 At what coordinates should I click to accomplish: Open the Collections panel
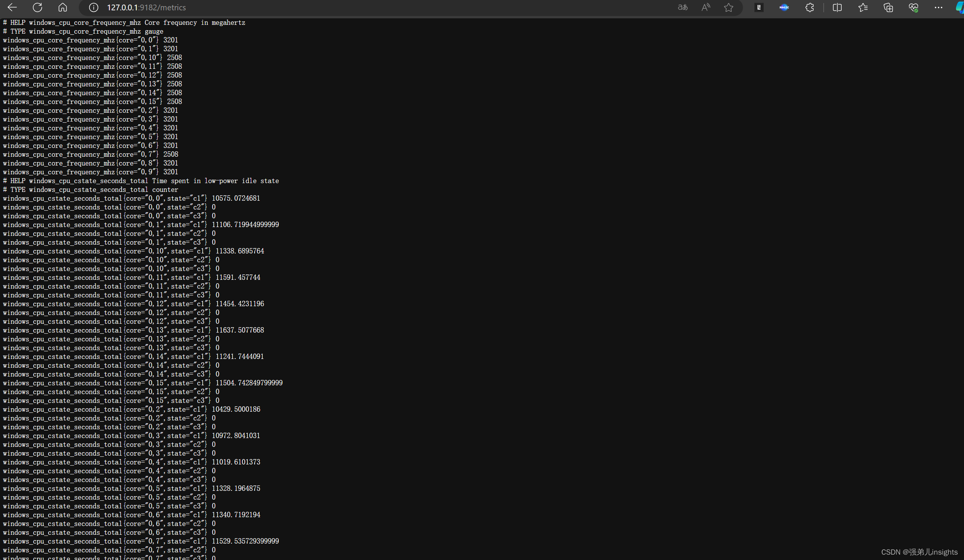click(x=888, y=7)
